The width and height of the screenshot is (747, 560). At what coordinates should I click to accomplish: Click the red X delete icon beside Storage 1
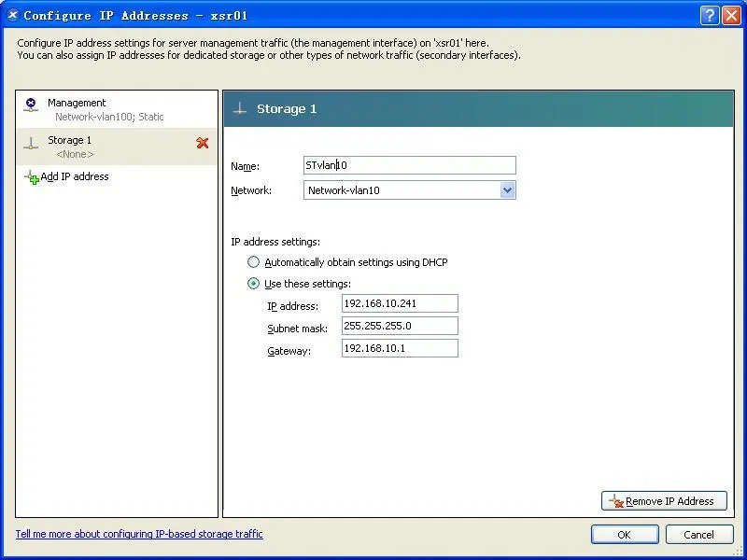click(x=203, y=143)
